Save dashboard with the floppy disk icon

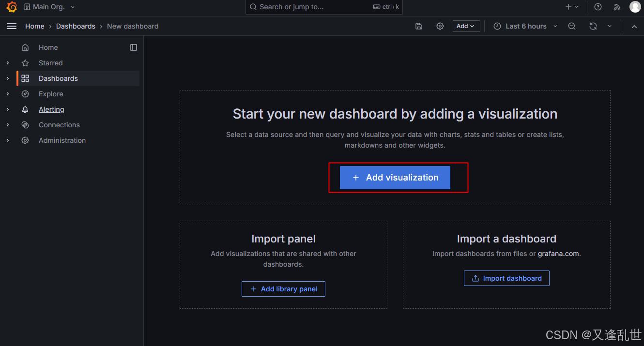click(x=419, y=26)
